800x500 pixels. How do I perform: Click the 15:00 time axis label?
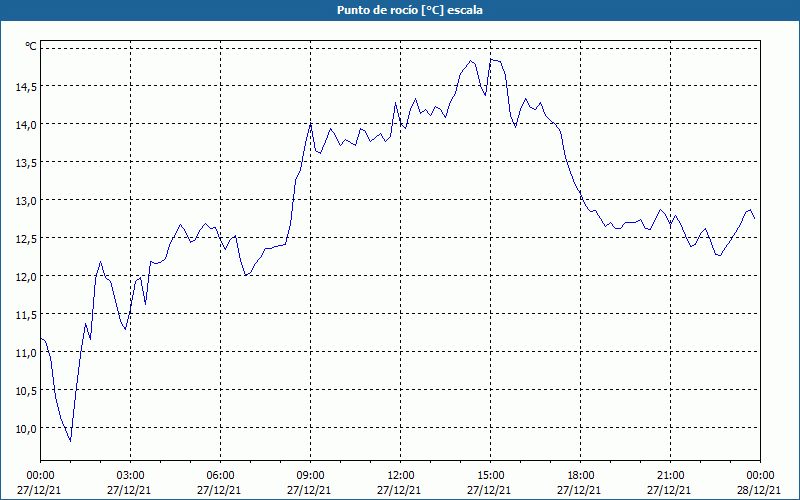pos(490,476)
